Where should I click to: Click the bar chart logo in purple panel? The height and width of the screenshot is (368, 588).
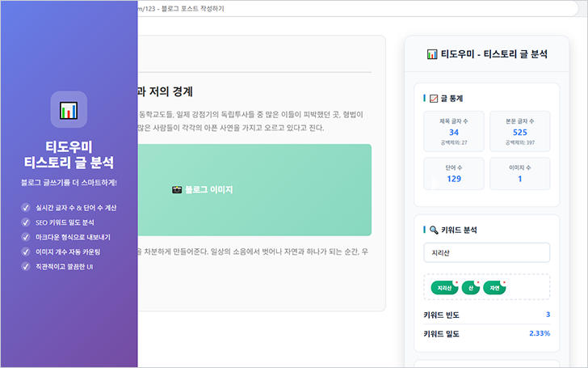69,110
